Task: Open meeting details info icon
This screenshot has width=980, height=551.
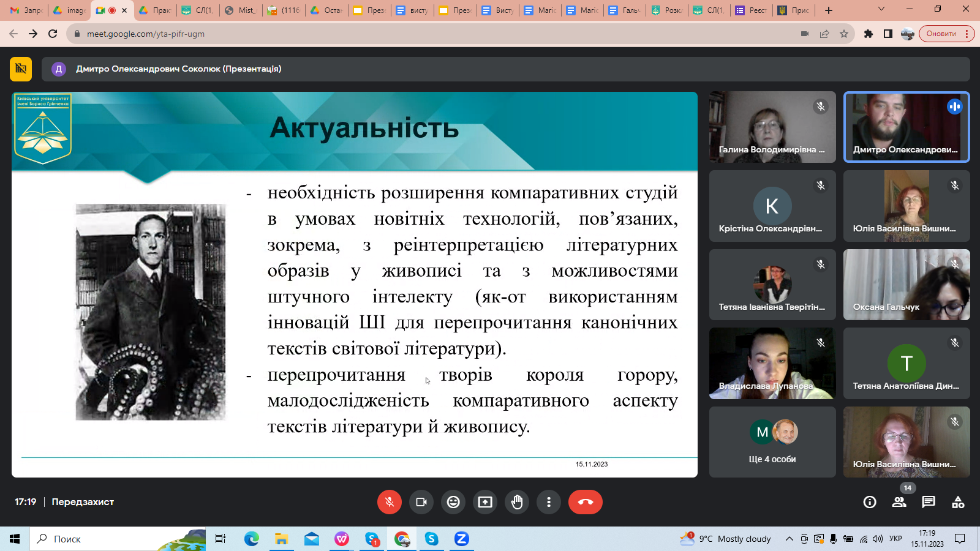Action: [x=869, y=503]
